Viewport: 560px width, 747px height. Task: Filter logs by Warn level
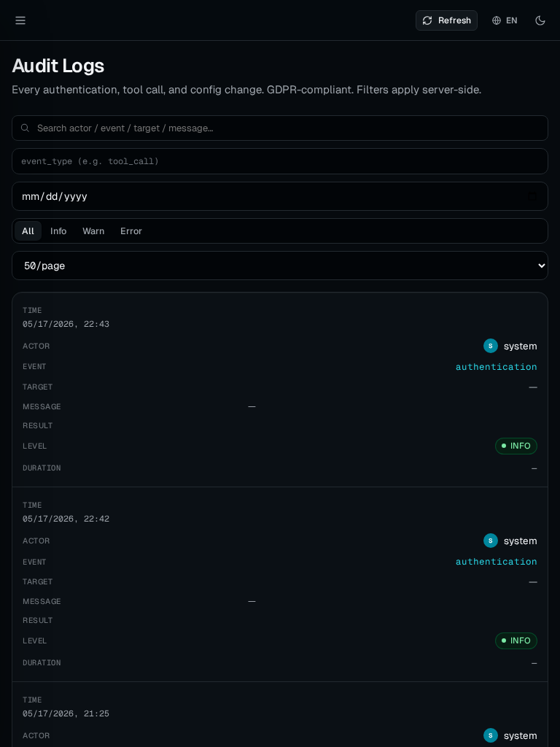[x=93, y=231]
